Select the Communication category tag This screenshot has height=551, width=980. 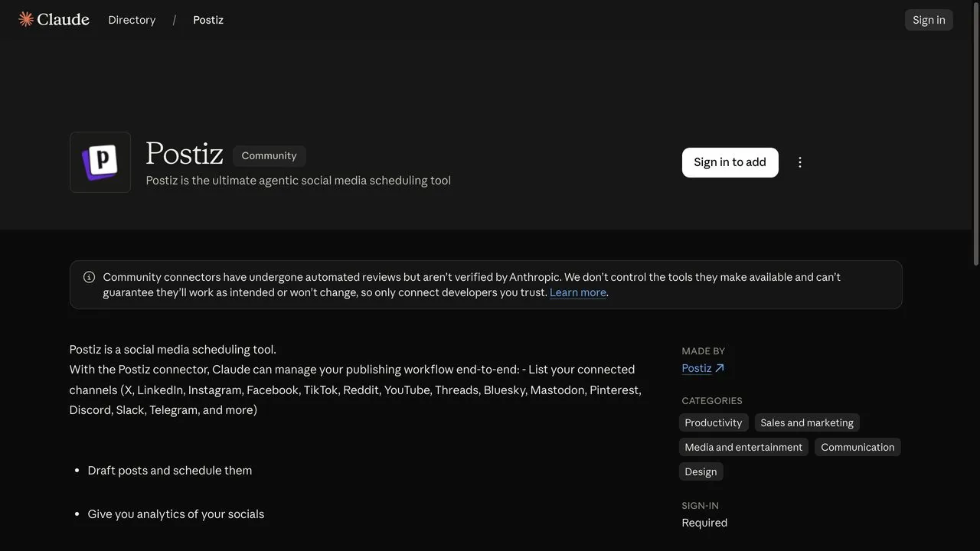[857, 447]
